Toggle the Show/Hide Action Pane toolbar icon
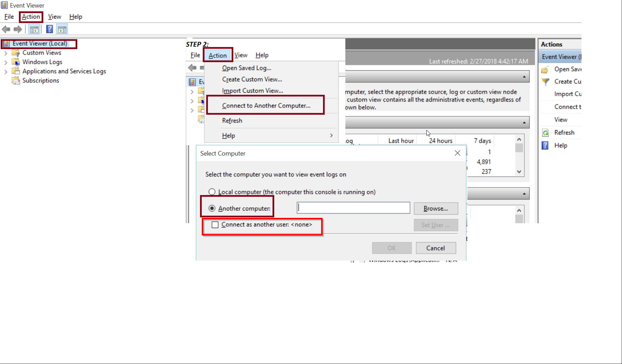Screen dimensions: 622x364 62,30
